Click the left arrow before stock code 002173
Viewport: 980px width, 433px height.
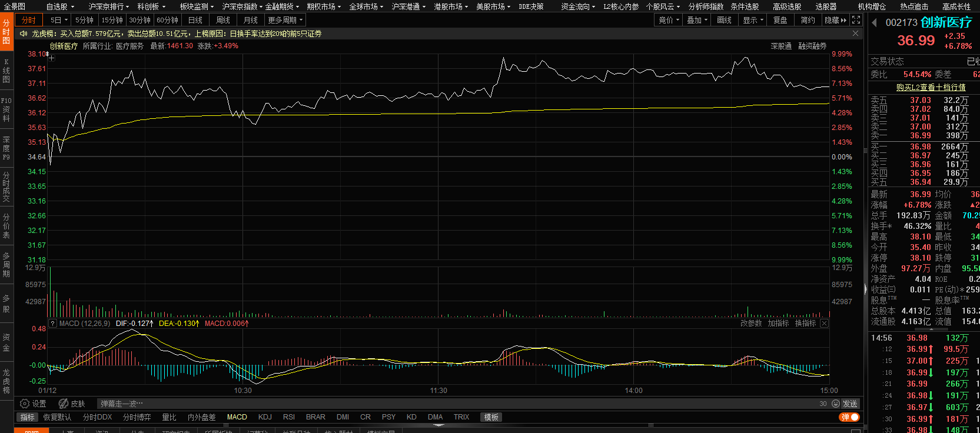point(874,22)
